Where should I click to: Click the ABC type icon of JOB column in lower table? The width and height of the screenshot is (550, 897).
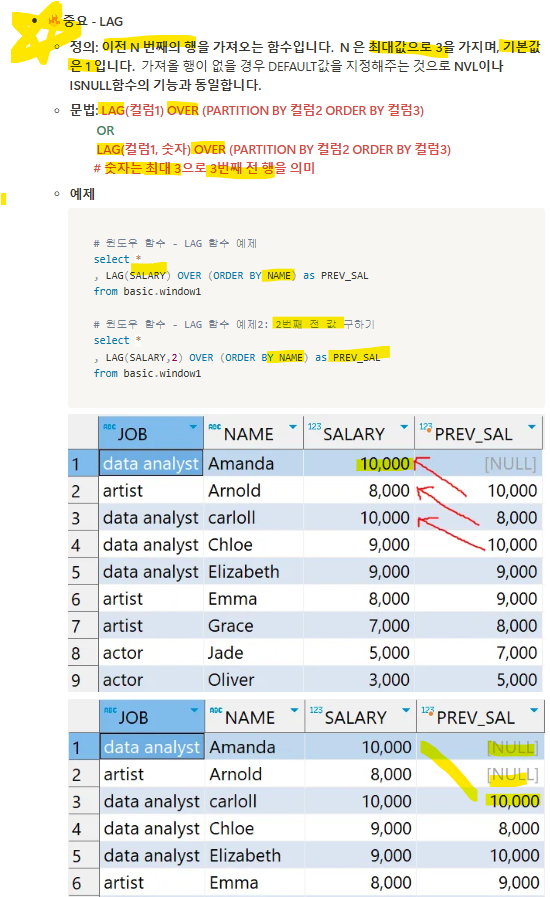click(110, 710)
